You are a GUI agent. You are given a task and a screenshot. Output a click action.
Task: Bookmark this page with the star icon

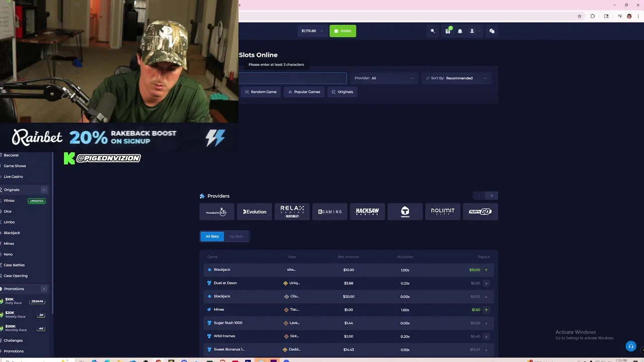point(580,16)
